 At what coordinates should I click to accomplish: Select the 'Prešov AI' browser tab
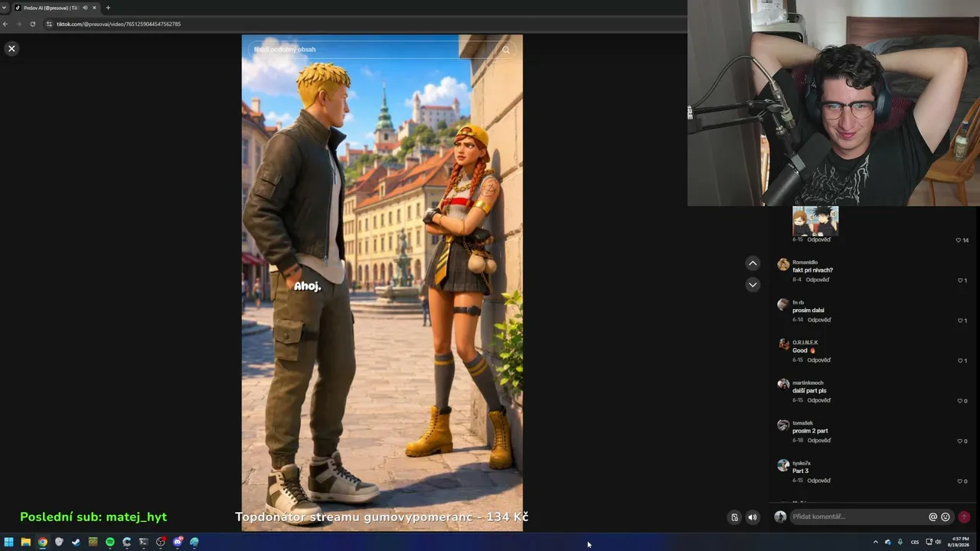pyautogui.click(x=55, y=8)
